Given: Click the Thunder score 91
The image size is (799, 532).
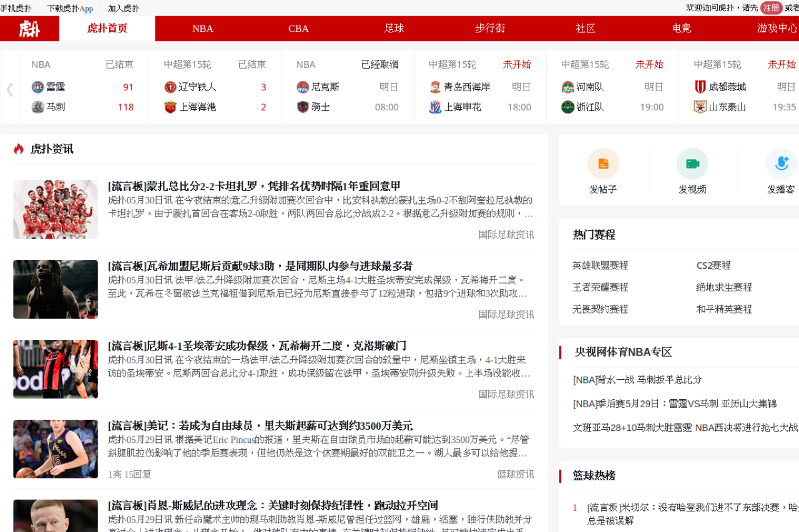Looking at the screenshot, I should (x=128, y=87).
